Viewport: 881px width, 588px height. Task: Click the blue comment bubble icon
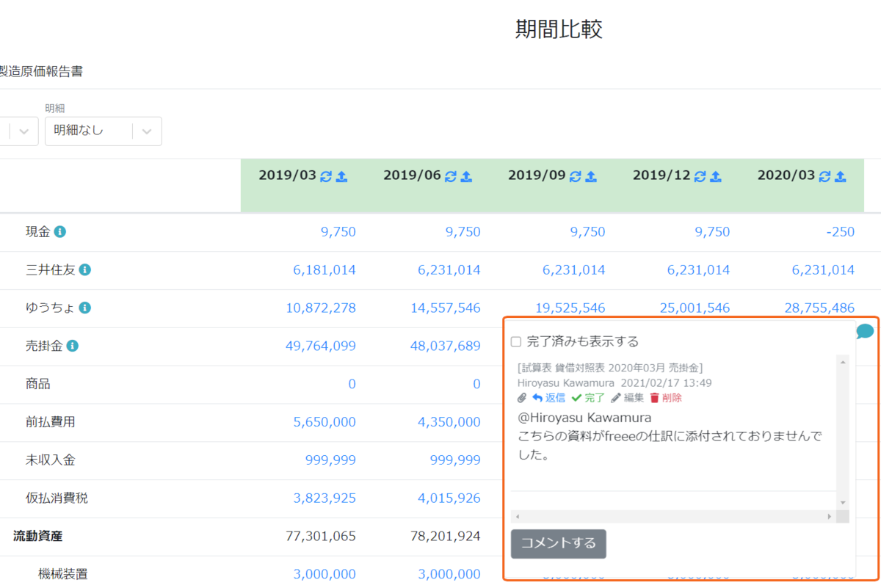865,332
